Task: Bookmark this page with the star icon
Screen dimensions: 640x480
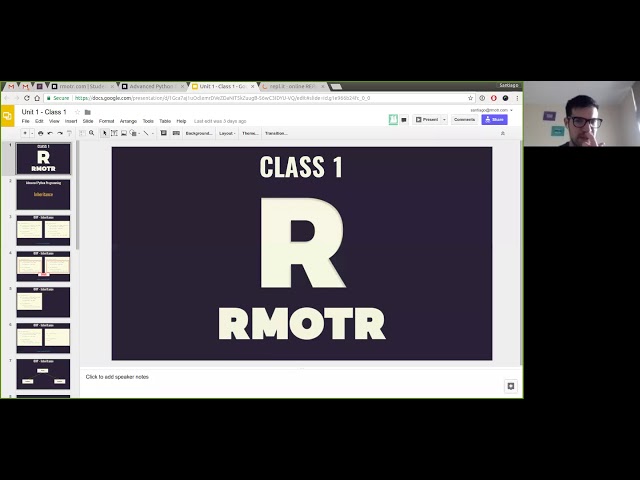Action: coord(470,98)
